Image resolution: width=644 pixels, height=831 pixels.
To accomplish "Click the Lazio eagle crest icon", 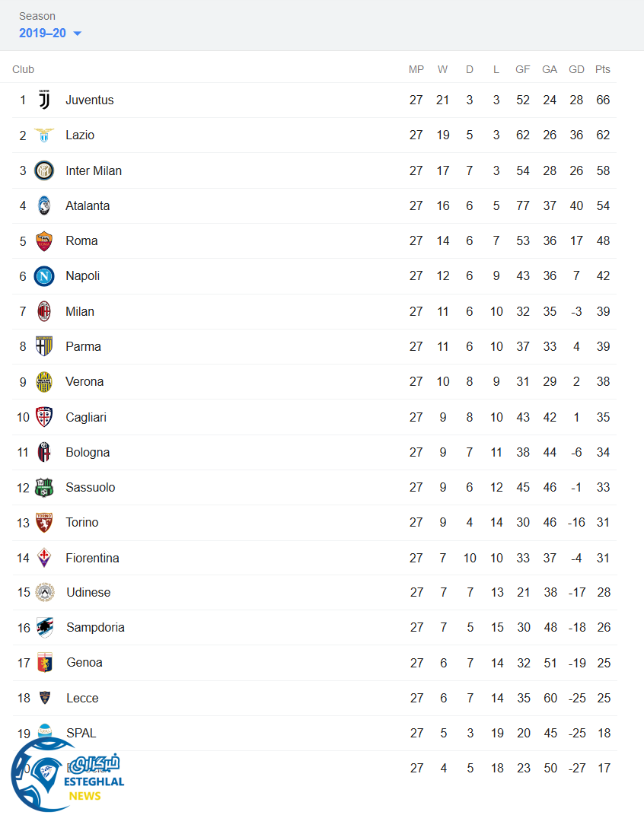I will coord(44,135).
